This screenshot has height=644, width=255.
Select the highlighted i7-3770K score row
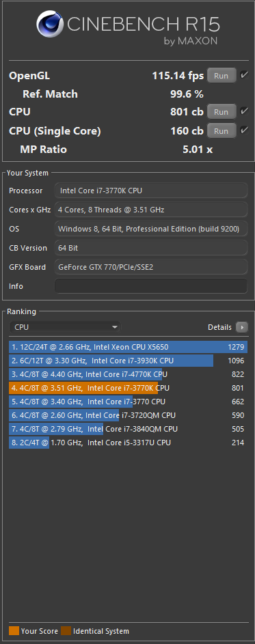[128, 388]
